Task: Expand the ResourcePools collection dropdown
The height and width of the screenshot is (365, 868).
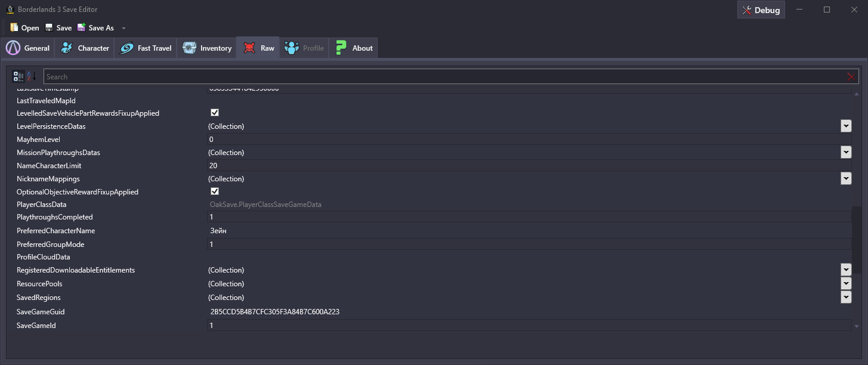Action: coord(846,283)
